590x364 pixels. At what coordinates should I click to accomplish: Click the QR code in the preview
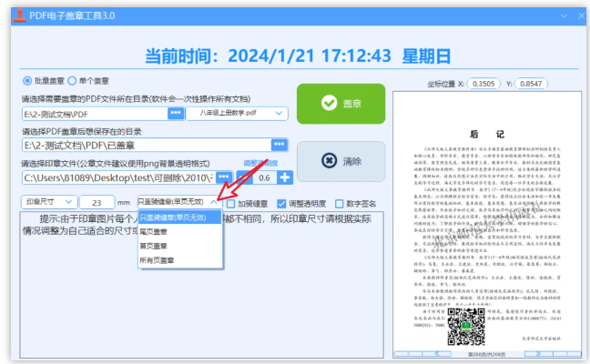pos(466,327)
